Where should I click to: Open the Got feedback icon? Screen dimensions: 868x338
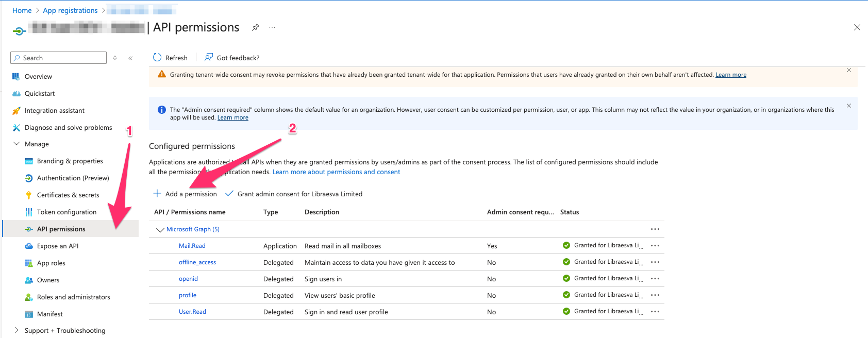pyautogui.click(x=209, y=57)
